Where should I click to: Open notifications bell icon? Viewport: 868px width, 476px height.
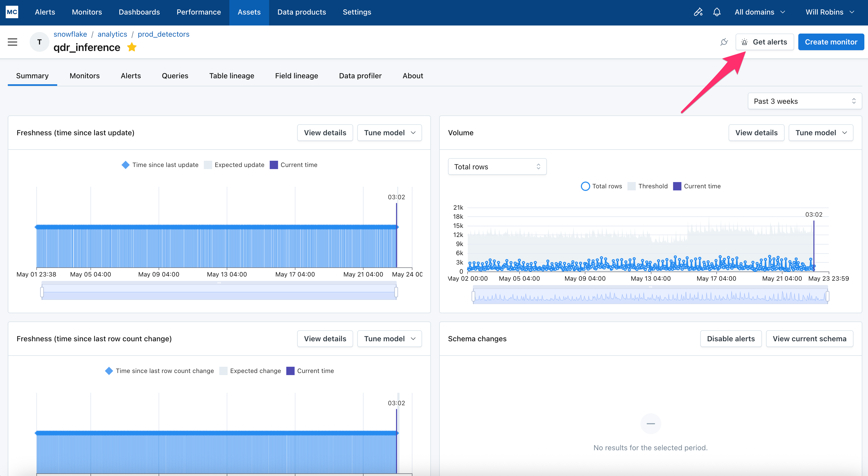coord(717,12)
